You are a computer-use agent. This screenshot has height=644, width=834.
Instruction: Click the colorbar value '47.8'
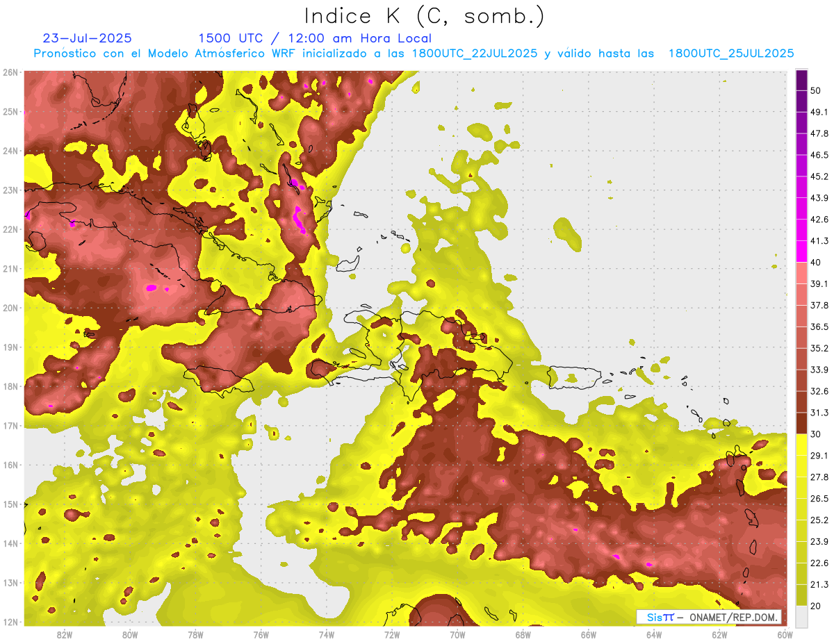tap(819, 133)
